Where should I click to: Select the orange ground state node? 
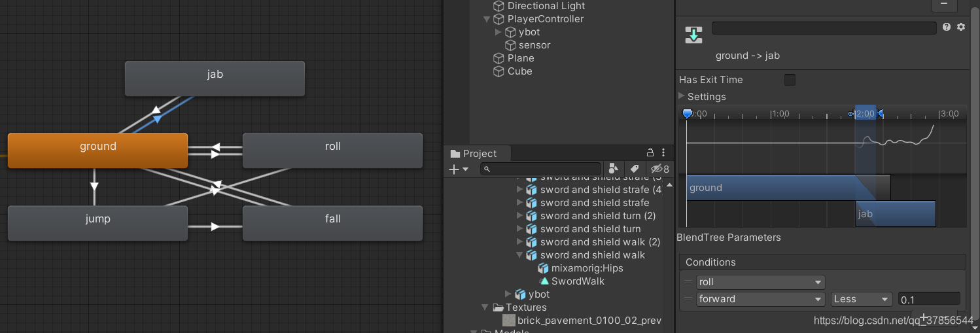[97, 150]
